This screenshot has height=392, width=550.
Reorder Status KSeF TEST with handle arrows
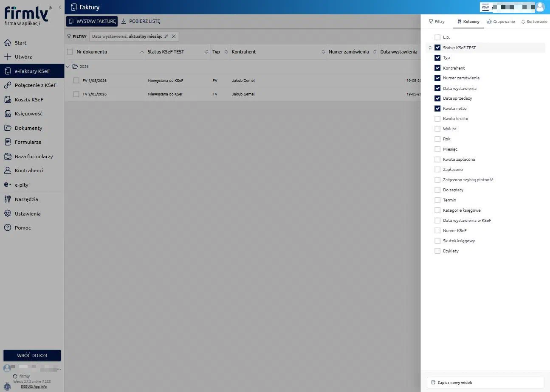[x=430, y=48]
